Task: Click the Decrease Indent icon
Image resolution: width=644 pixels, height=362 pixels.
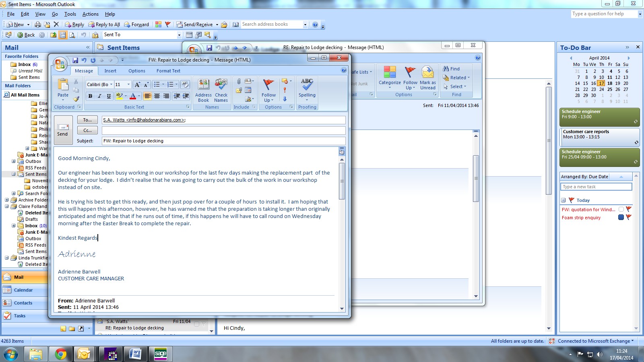Action: click(177, 96)
